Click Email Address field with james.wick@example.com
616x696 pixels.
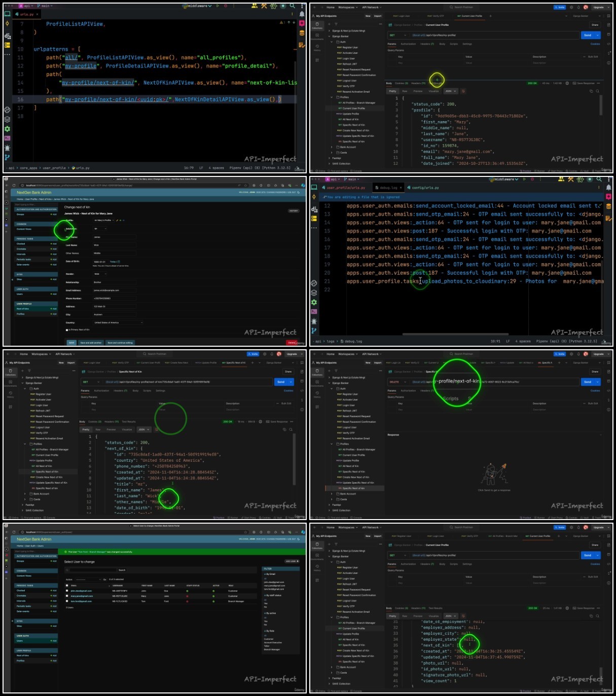click(x=115, y=290)
